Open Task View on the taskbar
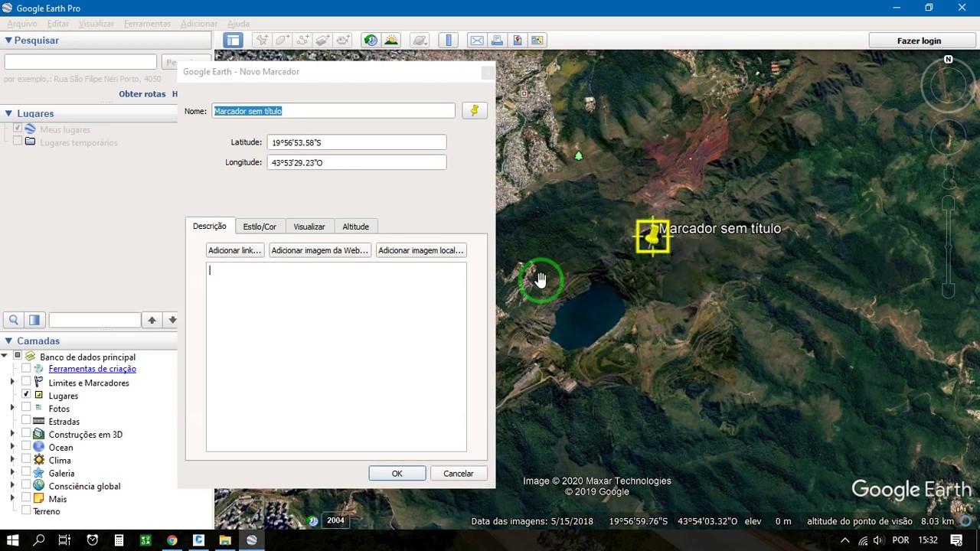The width and height of the screenshot is (980, 551). (x=65, y=540)
